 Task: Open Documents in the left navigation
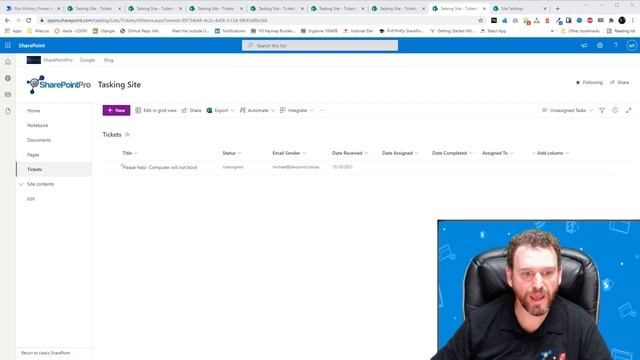pyautogui.click(x=39, y=140)
